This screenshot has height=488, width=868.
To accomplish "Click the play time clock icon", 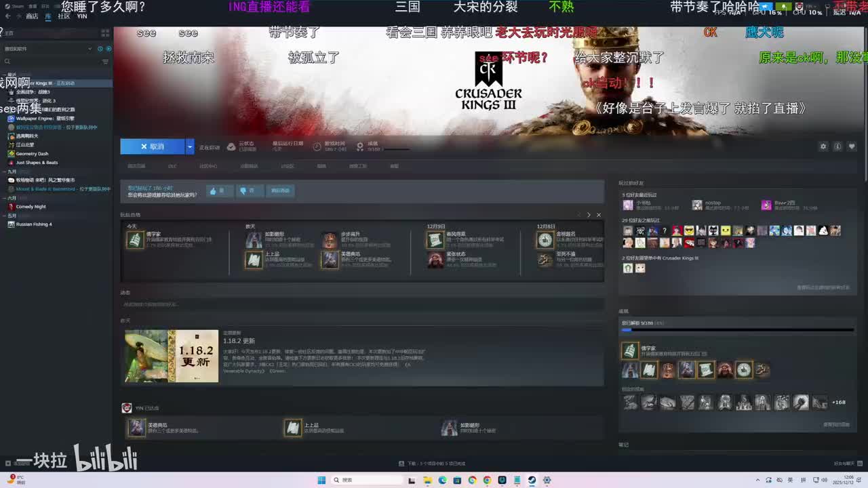I will (x=317, y=146).
